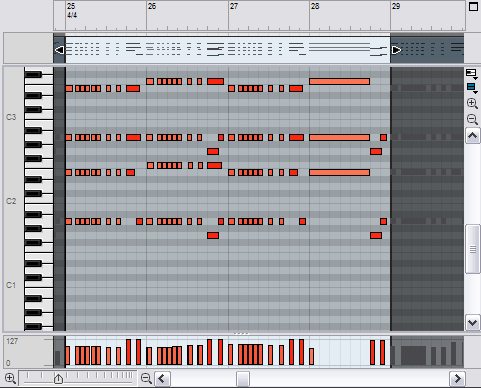Viewport: 481px width, 388px height.
Task: Click the horizontal scroll left arrow
Action: [x=162, y=379]
